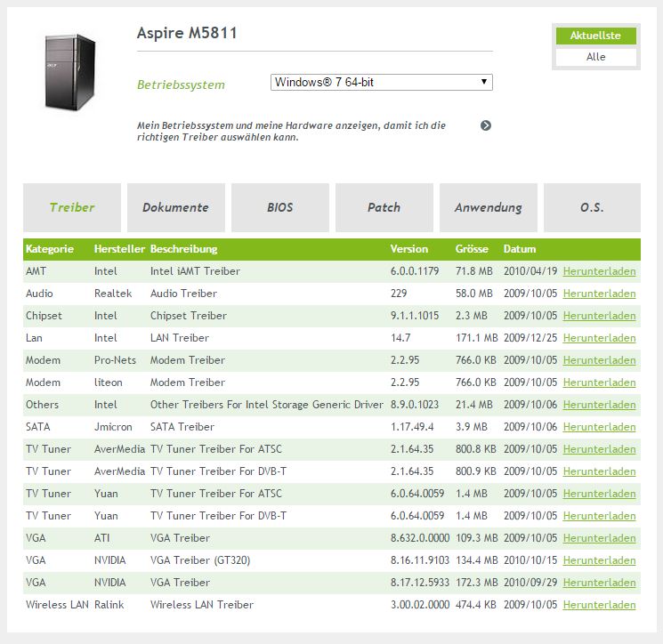
Task: Download Intel Storage Generic Driver
Action: [599, 405]
